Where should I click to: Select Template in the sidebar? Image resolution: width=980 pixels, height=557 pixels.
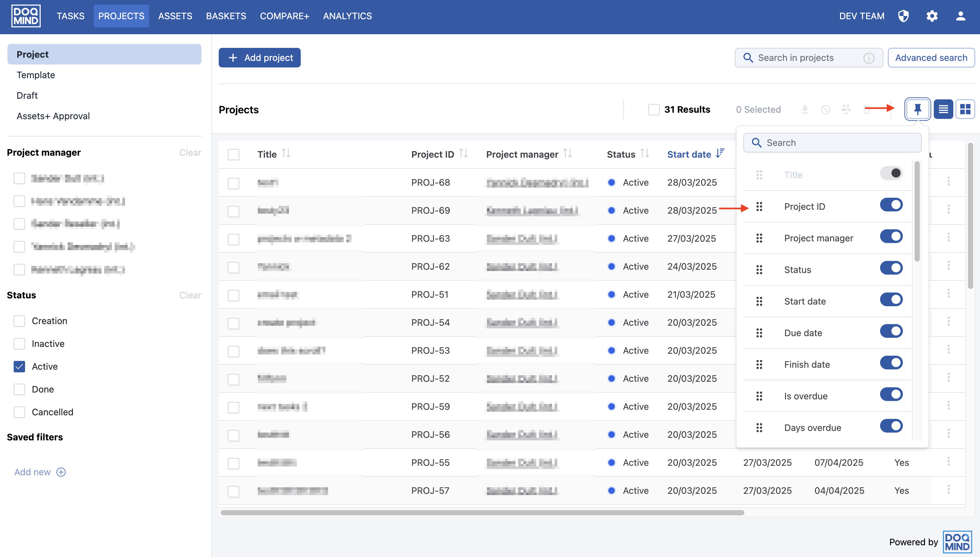click(x=35, y=75)
